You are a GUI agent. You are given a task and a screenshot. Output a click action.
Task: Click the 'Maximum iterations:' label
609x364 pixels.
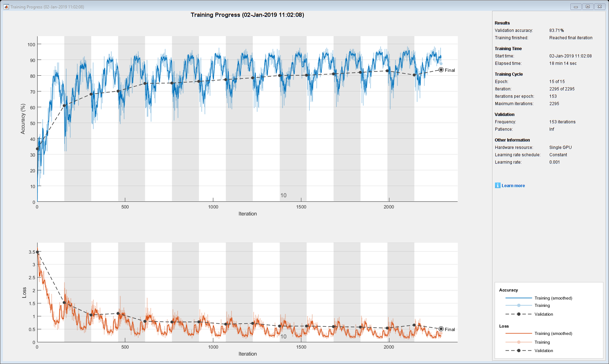[514, 104]
